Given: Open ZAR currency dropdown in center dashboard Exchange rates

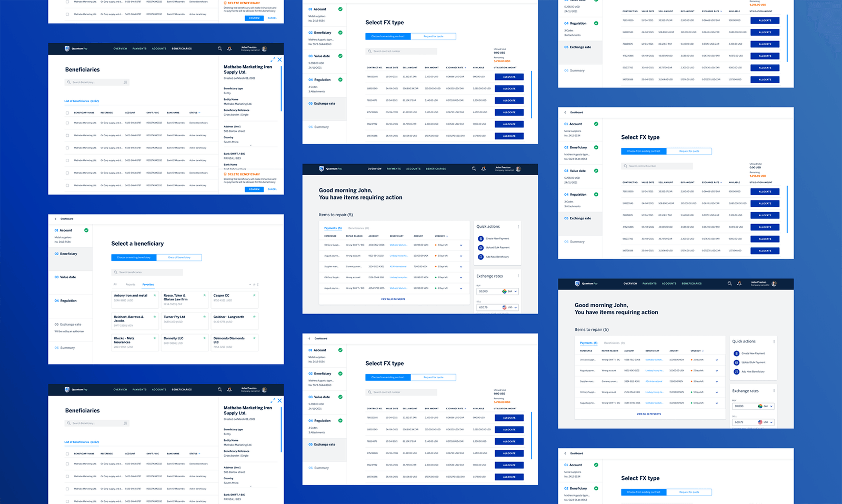Looking at the screenshot, I should coord(510,291).
